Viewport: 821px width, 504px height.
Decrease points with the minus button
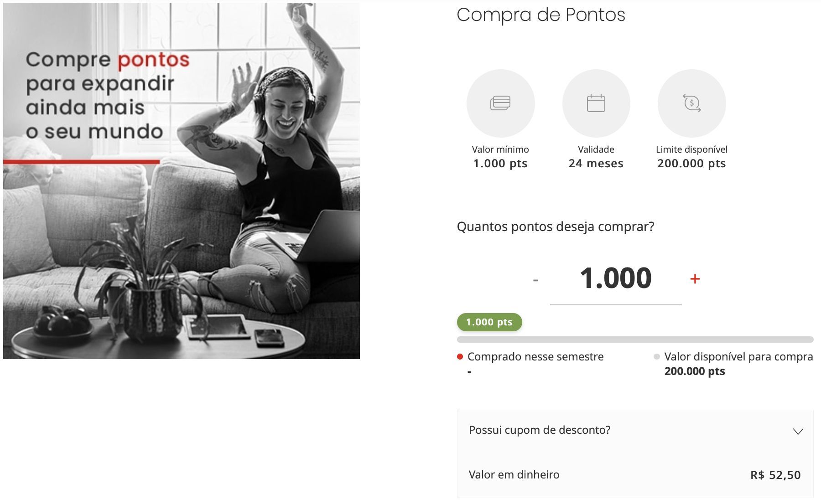point(536,280)
